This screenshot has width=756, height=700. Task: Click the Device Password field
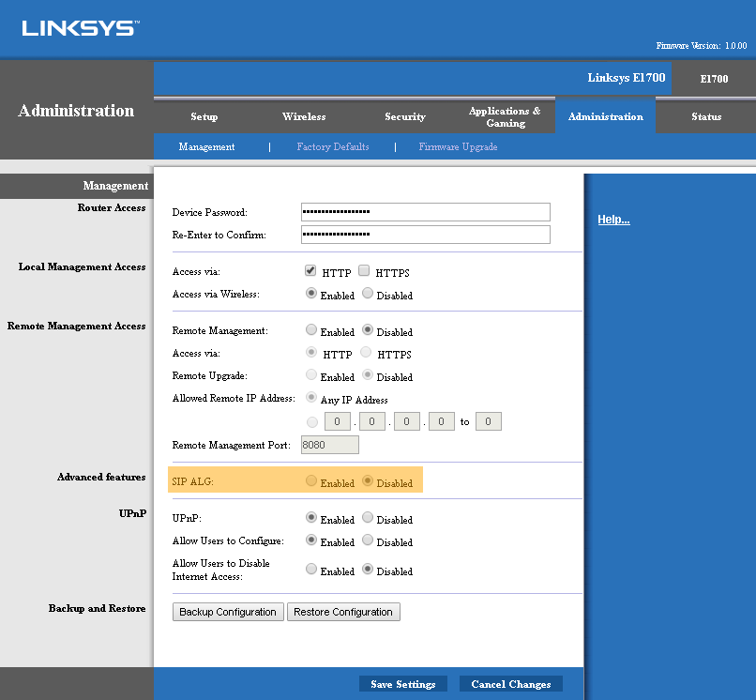tap(426, 212)
